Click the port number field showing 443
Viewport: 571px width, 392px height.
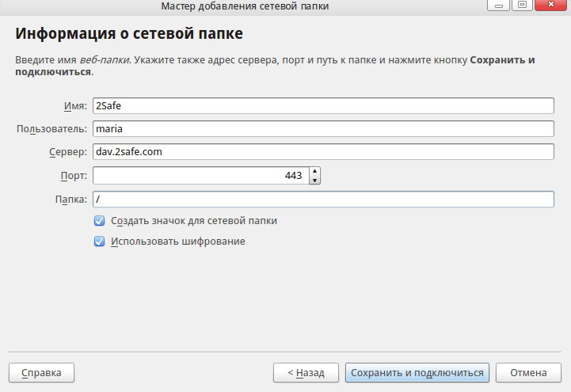tap(201, 176)
